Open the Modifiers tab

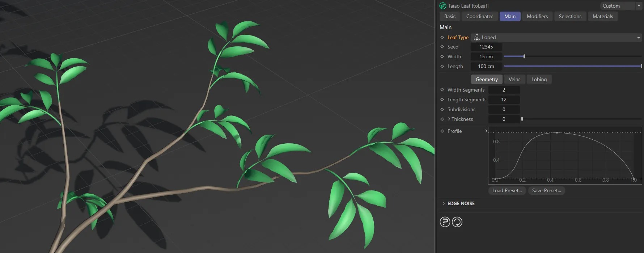[537, 16]
